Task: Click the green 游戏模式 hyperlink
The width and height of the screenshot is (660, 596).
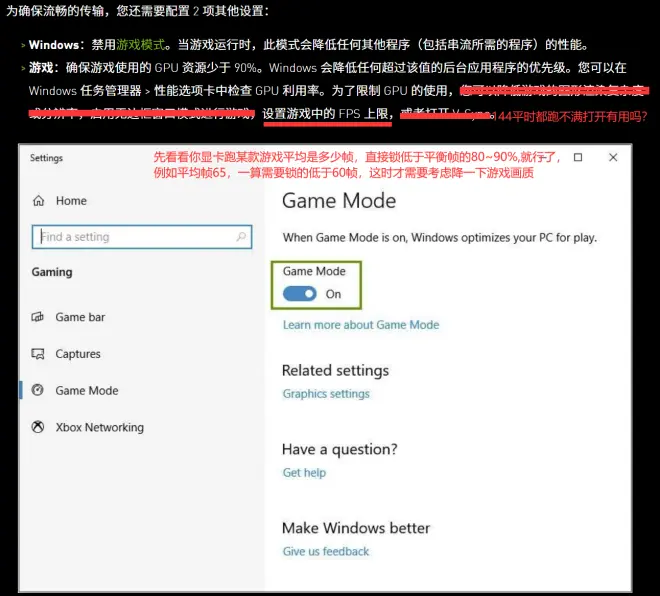Action: (x=141, y=45)
